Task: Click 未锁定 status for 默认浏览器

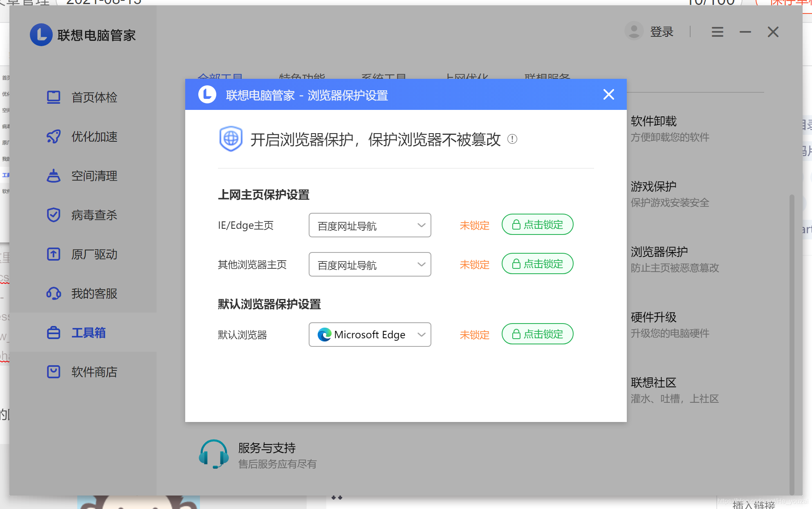Action: (475, 335)
